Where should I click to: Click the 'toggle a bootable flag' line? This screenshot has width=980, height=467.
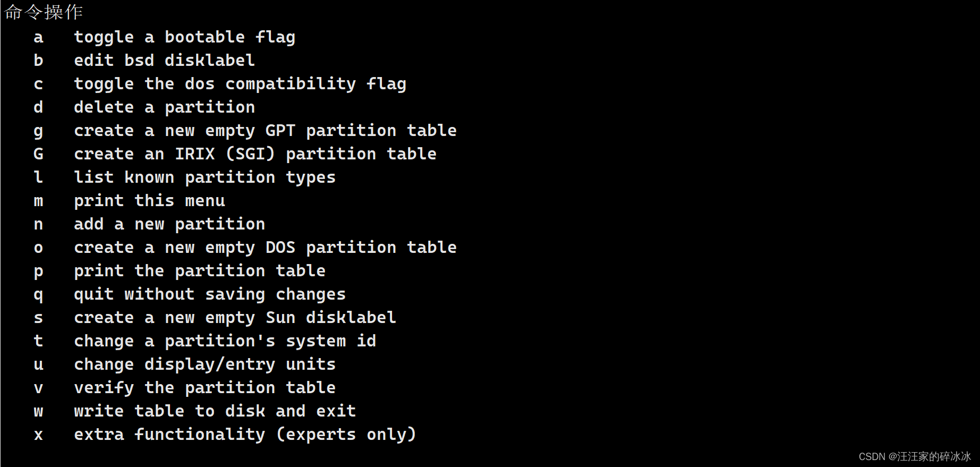[x=184, y=37]
